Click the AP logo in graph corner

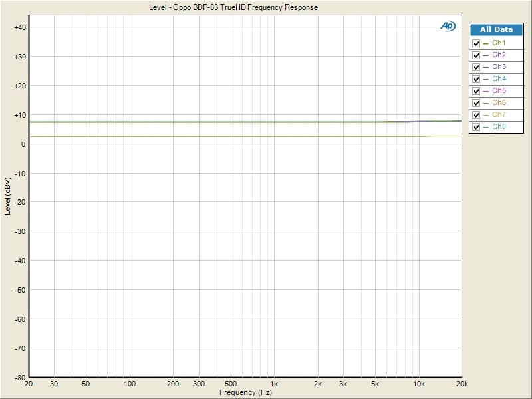pos(447,26)
